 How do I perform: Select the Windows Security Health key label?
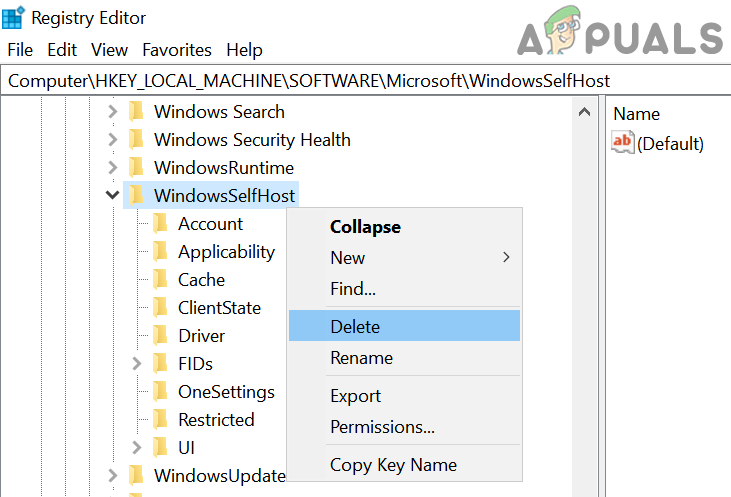[x=252, y=140]
